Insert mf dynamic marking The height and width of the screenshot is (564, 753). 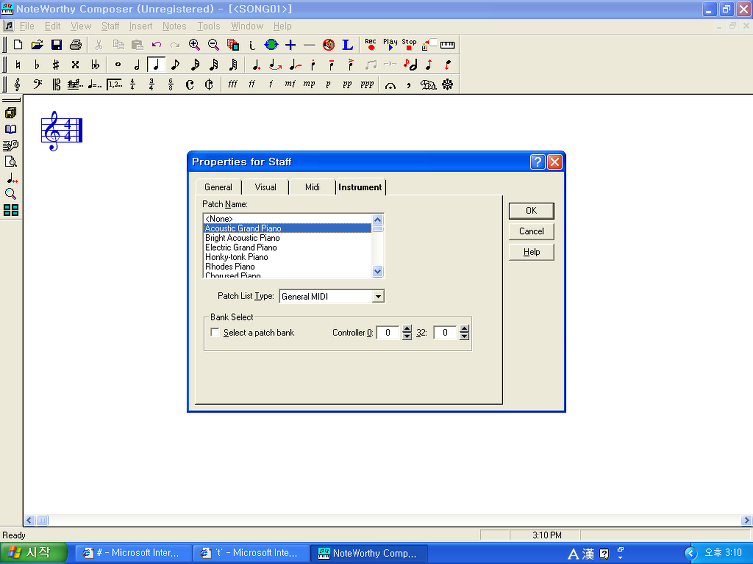click(x=290, y=84)
